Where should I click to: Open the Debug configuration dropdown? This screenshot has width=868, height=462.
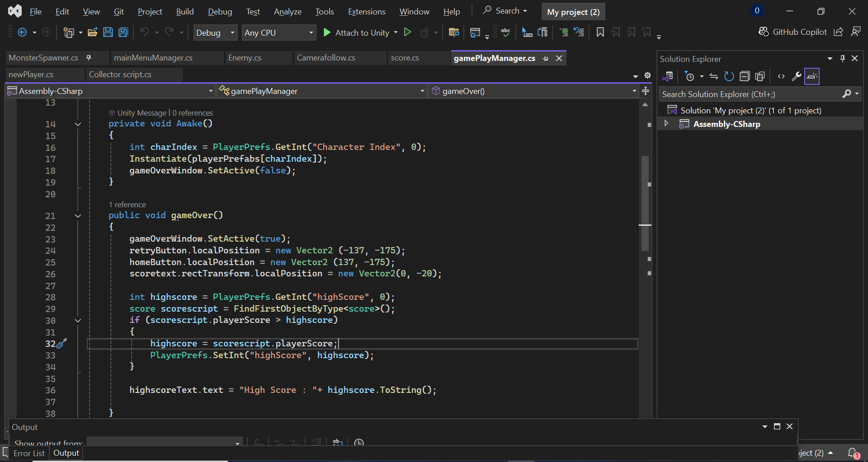[x=215, y=33]
